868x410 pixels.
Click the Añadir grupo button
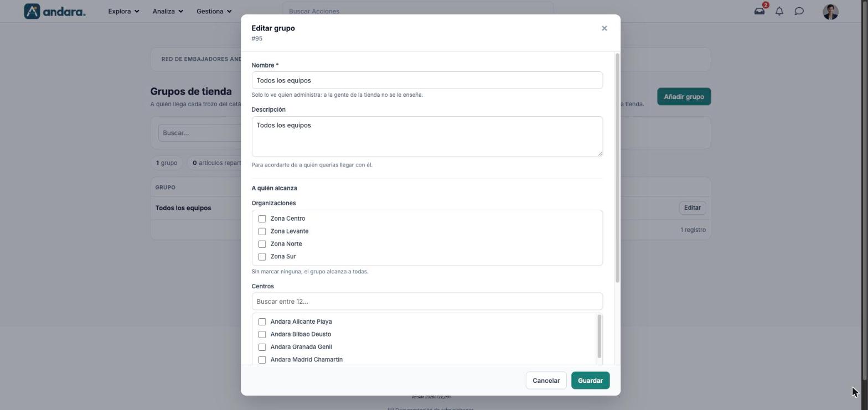click(684, 97)
